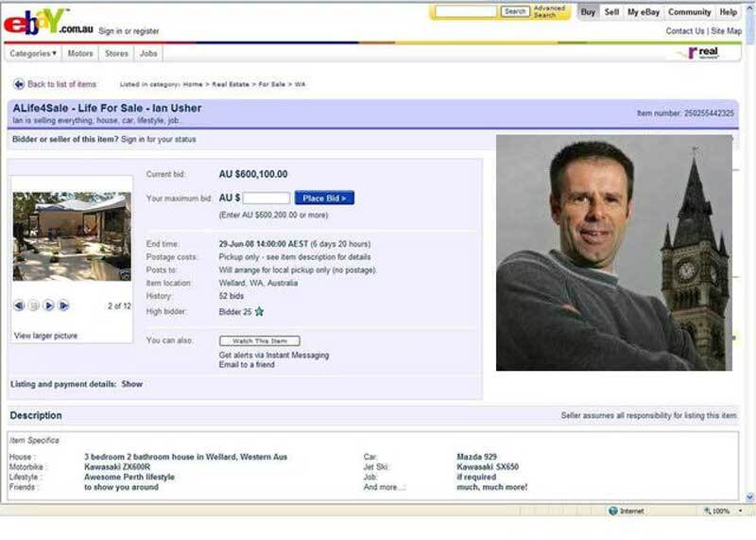Click Sign in for your status link
Viewport: 756px width, 540px height.
(x=158, y=139)
